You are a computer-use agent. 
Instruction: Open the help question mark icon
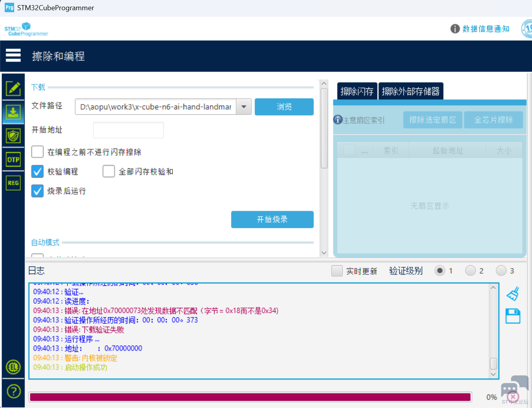[13, 391]
